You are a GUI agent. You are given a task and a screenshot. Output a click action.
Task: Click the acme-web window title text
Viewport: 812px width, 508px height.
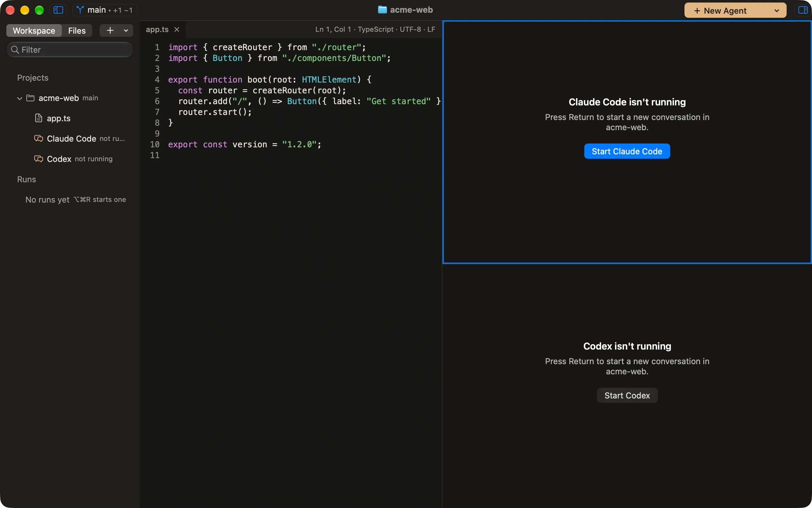pyautogui.click(x=411, y=10)
